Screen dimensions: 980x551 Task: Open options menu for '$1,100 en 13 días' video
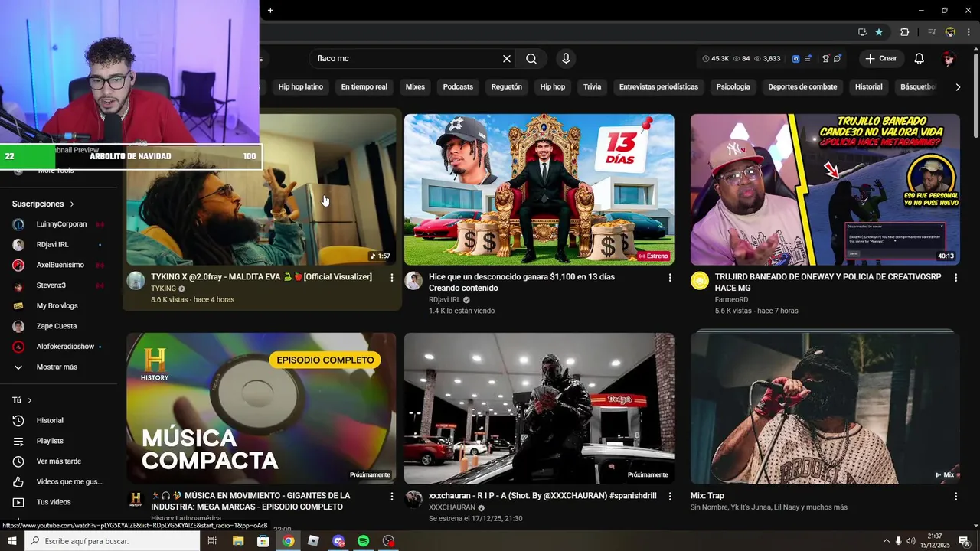click(670, 278)
